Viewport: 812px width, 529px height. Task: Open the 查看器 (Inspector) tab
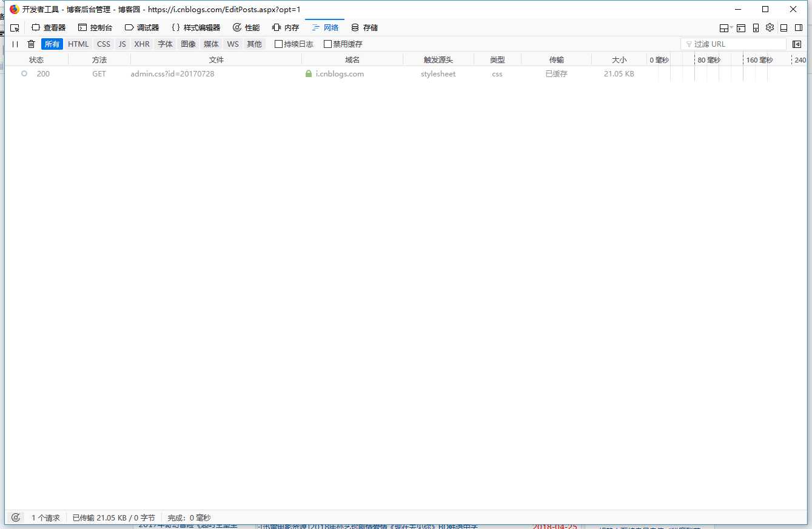coord(49,28)
